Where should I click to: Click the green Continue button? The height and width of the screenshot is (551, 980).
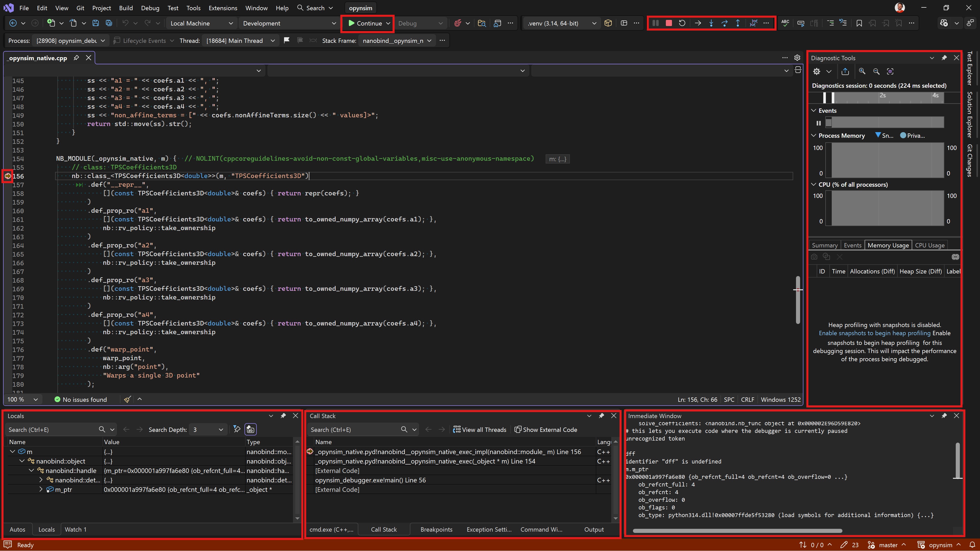(365, 23)
